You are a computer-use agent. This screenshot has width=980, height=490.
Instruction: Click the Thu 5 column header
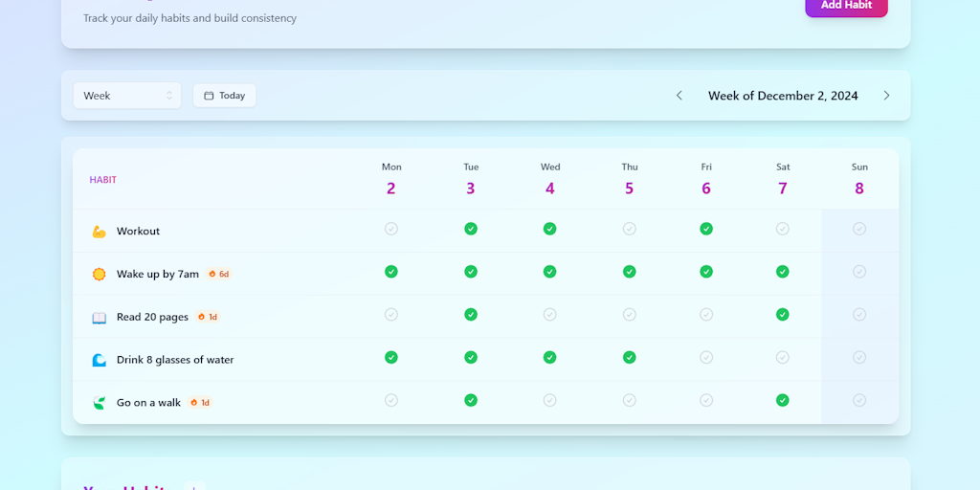tap(630, 179)
